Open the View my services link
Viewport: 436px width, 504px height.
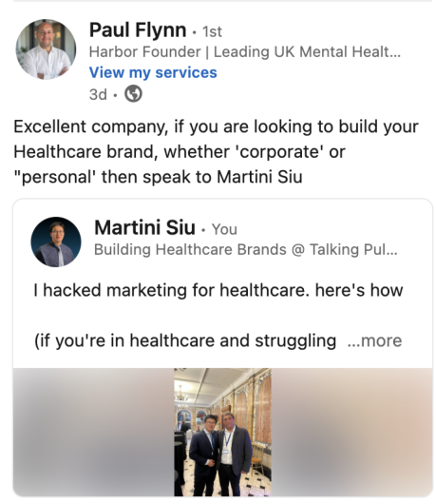pos(153,72)
